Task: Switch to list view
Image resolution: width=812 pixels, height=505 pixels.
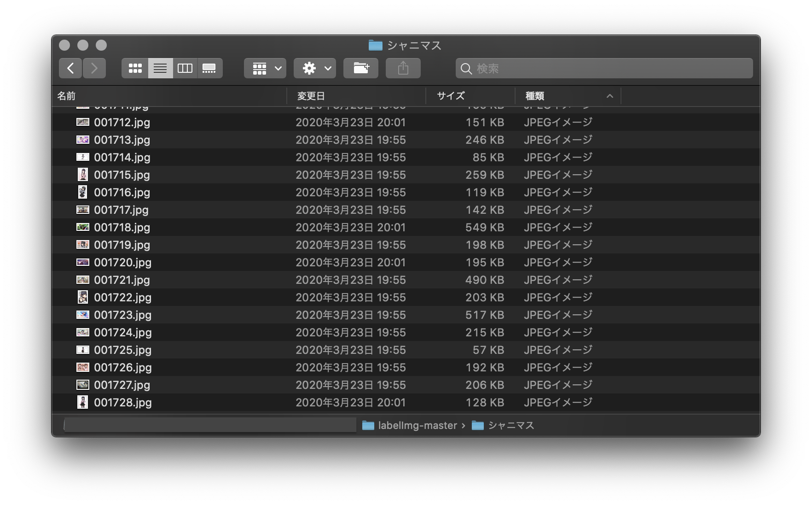Action: point(160,68)
